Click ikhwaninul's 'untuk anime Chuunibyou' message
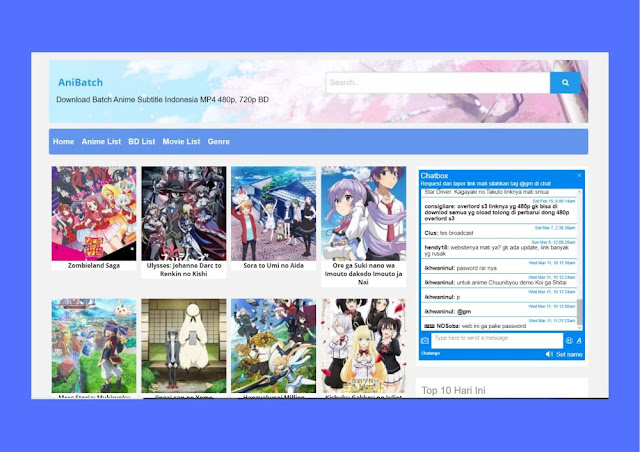Viewport: 640px width, 452px height. 496,283
